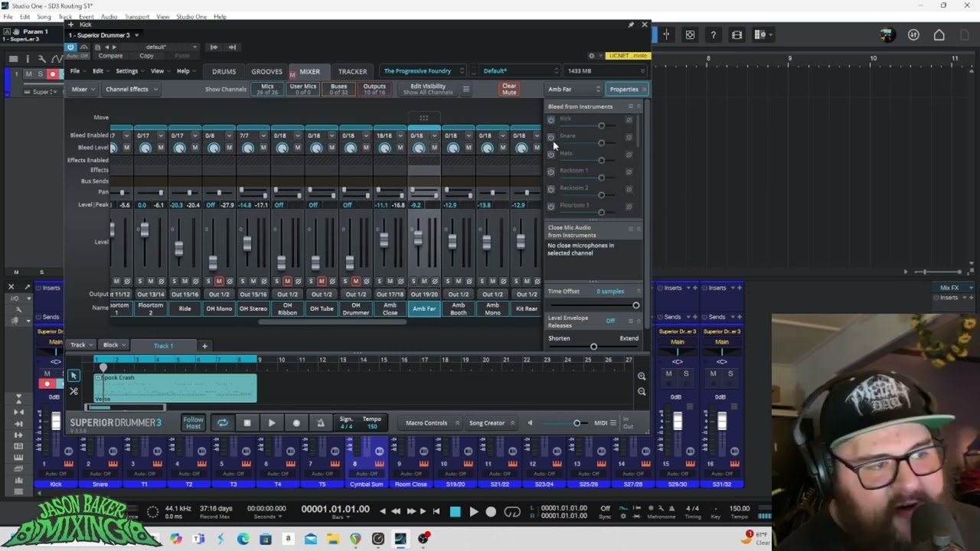Add a new track with the plus tab
This screenshot has width=980, height=551.
point(204,346)
